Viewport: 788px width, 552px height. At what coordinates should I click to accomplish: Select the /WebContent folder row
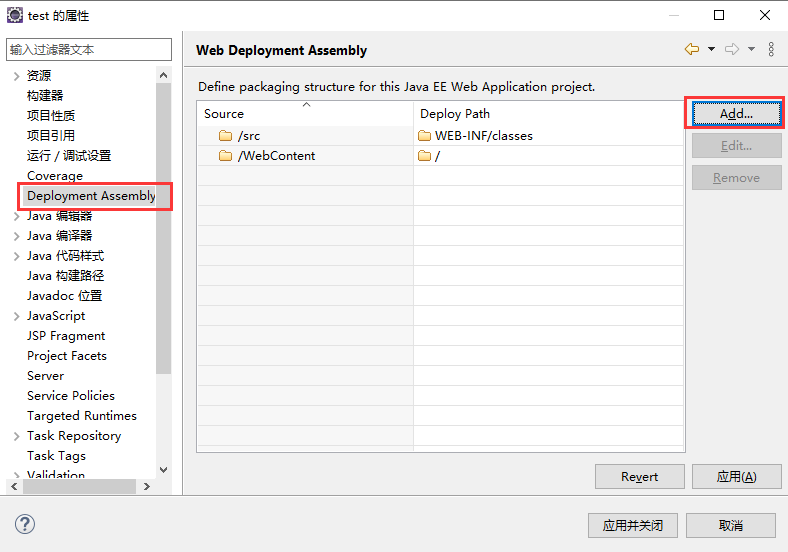[441, 156]
